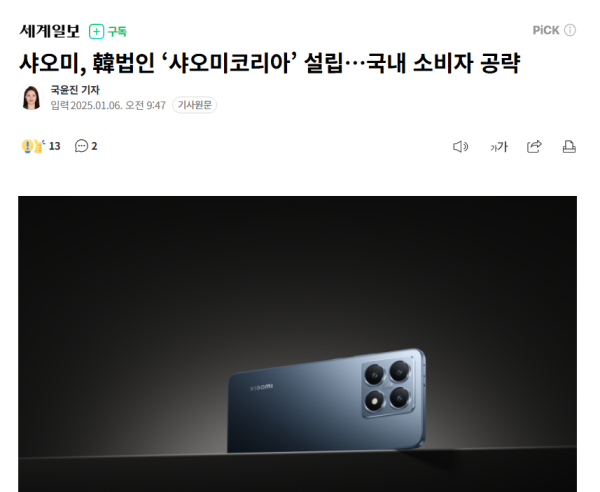The image size is (600, 492).
Task: Play article audio with speaker icon
Action: pos(460,147)
